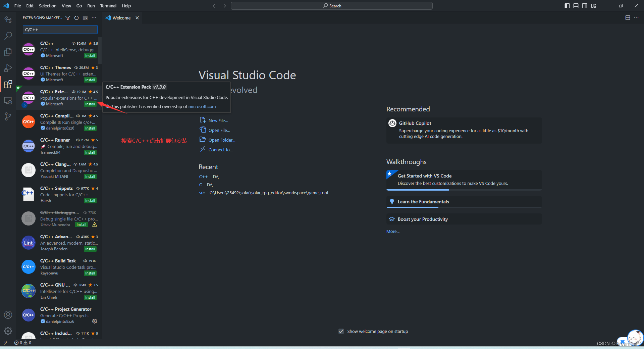Refresh the extensions list

76,18
